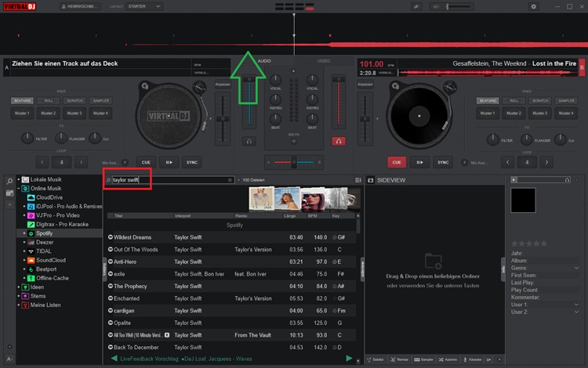Open the User 2 dropdown arrow
588x368 pixels.
click(x=576, y=312)
